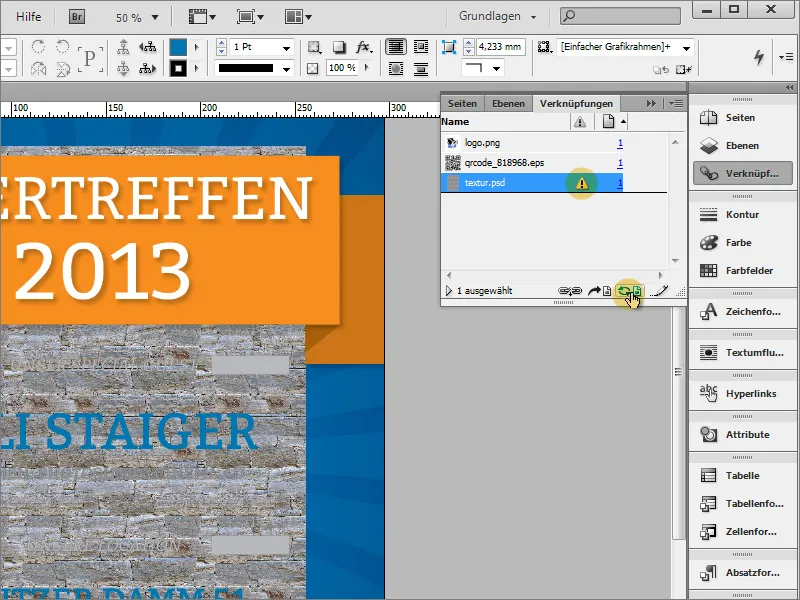Click the 4,233 mm input field
This screenshot has height=600, width=800.
click(501, 47)
